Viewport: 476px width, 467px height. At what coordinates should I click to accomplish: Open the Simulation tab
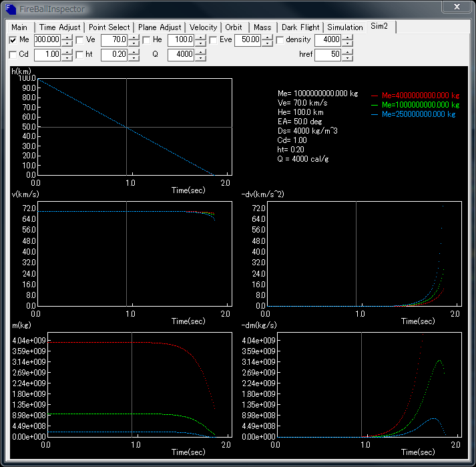click(x=345, y=27)
